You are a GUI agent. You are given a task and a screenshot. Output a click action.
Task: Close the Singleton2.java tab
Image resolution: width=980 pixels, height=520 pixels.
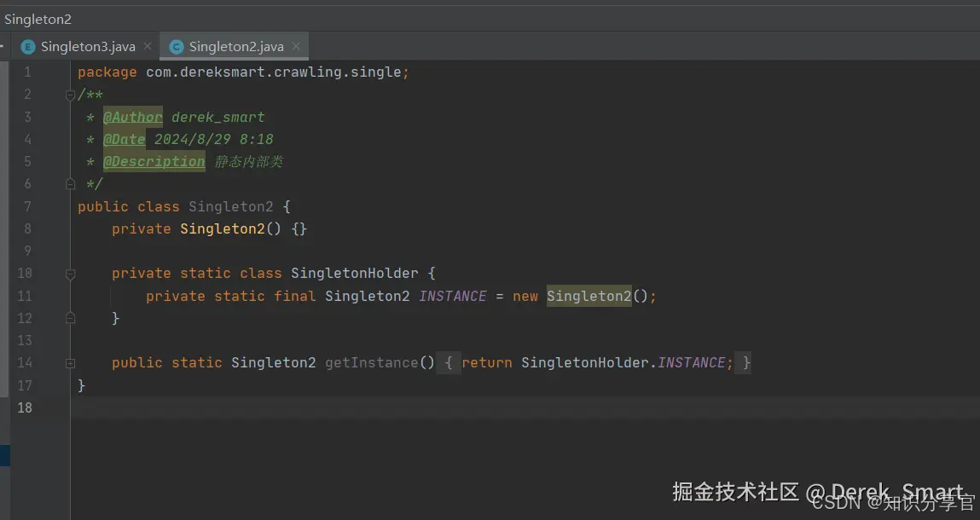[296, 46]
